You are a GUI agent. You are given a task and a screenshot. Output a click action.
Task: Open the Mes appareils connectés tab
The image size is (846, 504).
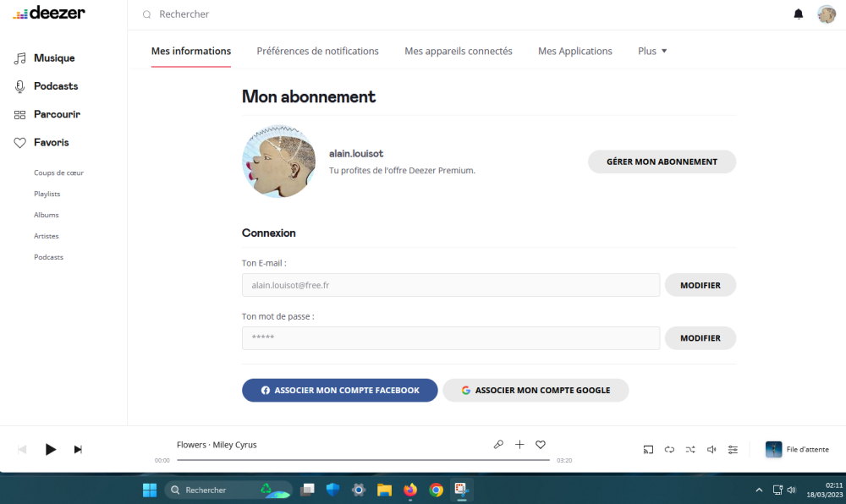click(458, 51)
